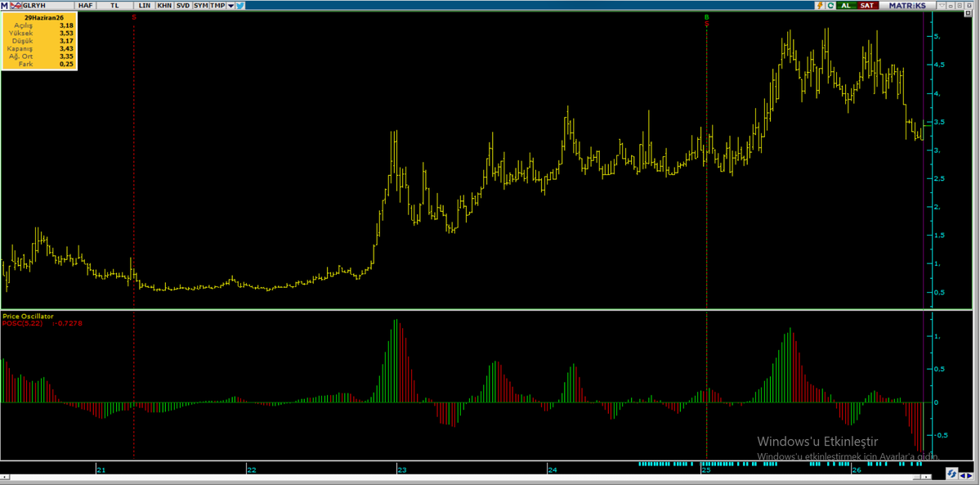Click the SVD toolbar button

point(182,5)
